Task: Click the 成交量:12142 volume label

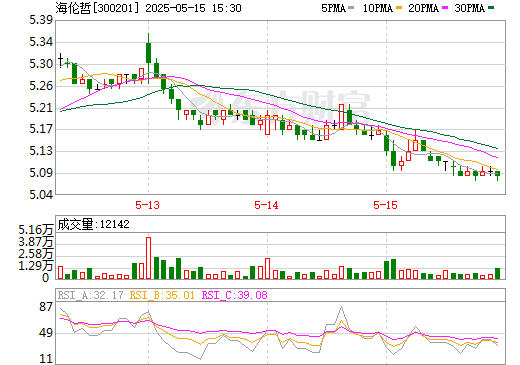Action: 93,224
